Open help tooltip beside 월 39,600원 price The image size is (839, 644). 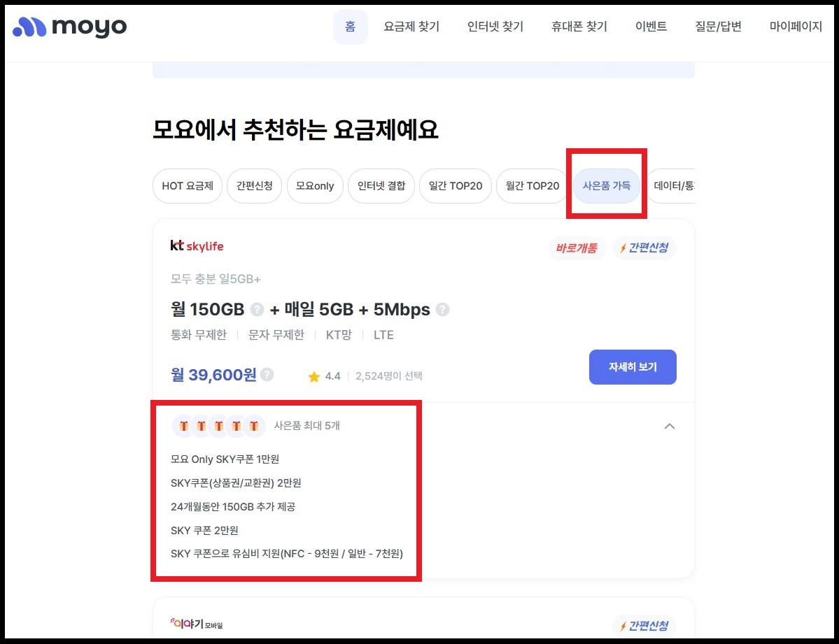267,375
